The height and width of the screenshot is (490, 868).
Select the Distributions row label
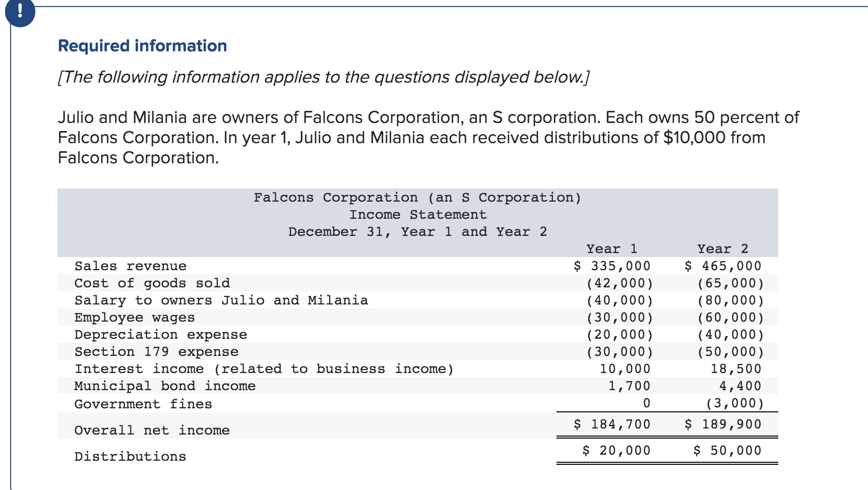[131, 457]
